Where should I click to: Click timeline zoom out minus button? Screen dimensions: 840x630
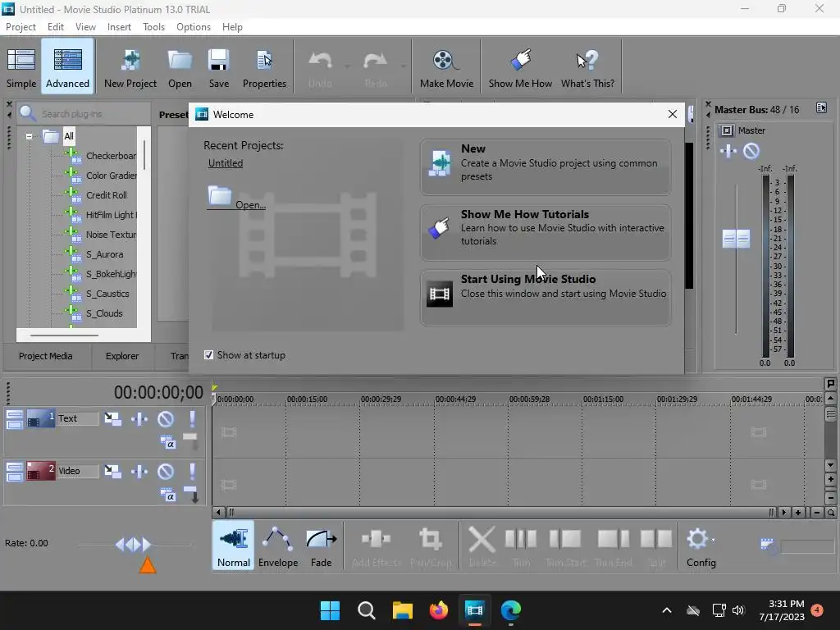pyautogui.click(x=817, y=513)
